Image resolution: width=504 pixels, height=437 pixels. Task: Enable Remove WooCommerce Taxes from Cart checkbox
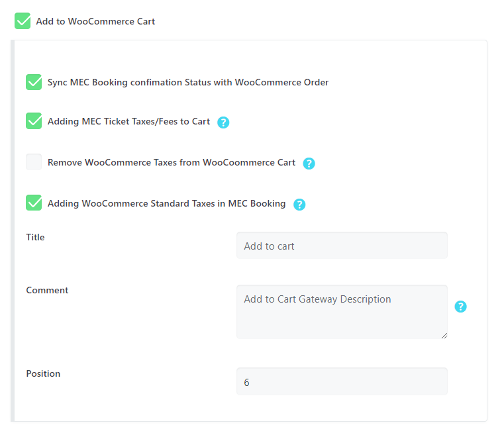pos(34,162)
